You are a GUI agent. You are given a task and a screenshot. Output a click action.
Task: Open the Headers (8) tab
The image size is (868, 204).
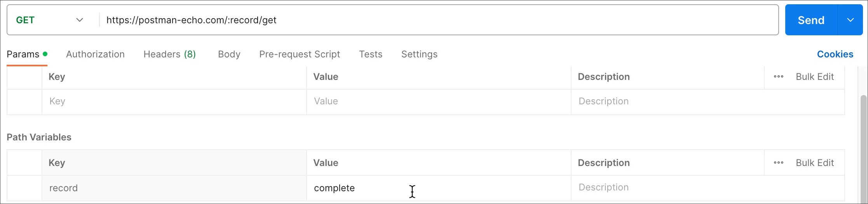[169, 54]
